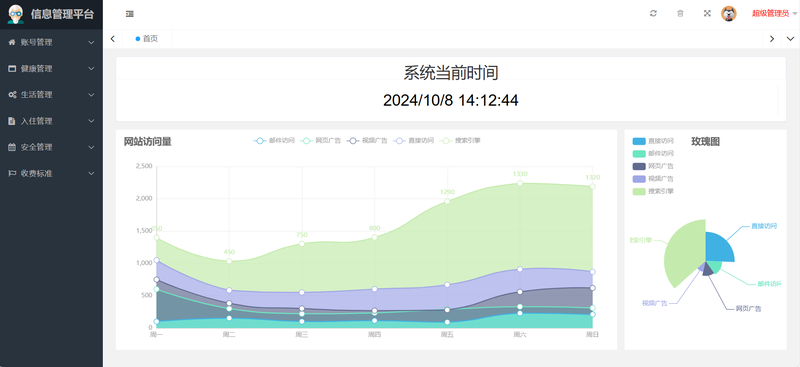800x367 pixels.
Task: Toggle 邮件访问 series in line chart legend
Action: (274, 140)
